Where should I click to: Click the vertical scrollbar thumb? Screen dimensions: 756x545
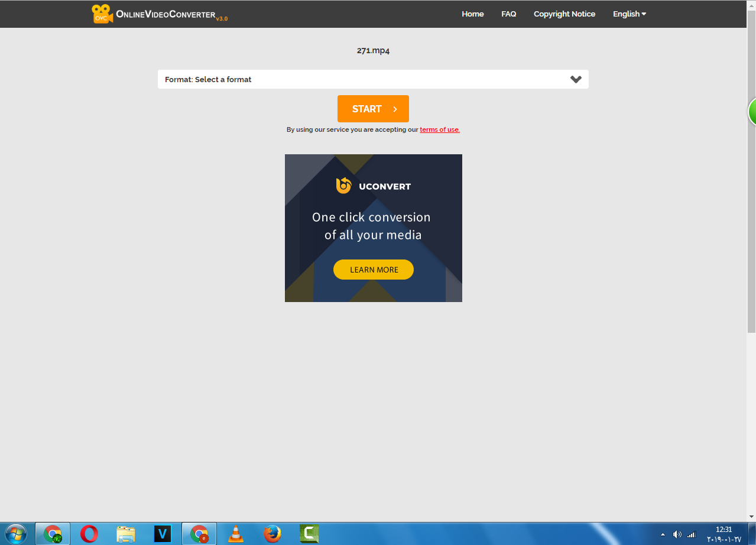[x=751, y=171]
